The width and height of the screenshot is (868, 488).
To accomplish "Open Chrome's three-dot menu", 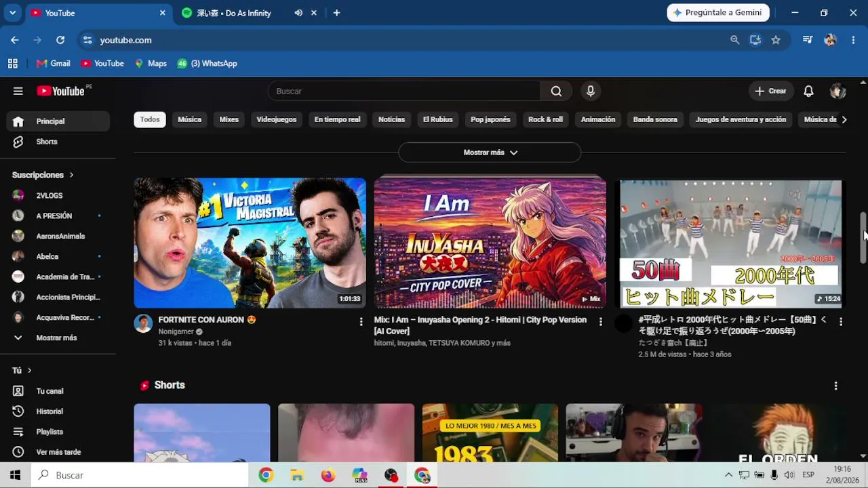I will click(853, 40).
